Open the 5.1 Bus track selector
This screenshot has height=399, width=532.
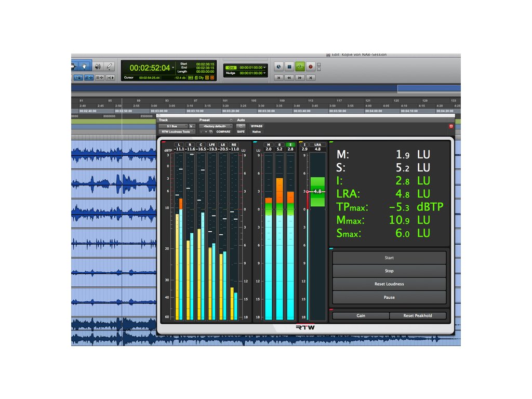click(172, 126)
